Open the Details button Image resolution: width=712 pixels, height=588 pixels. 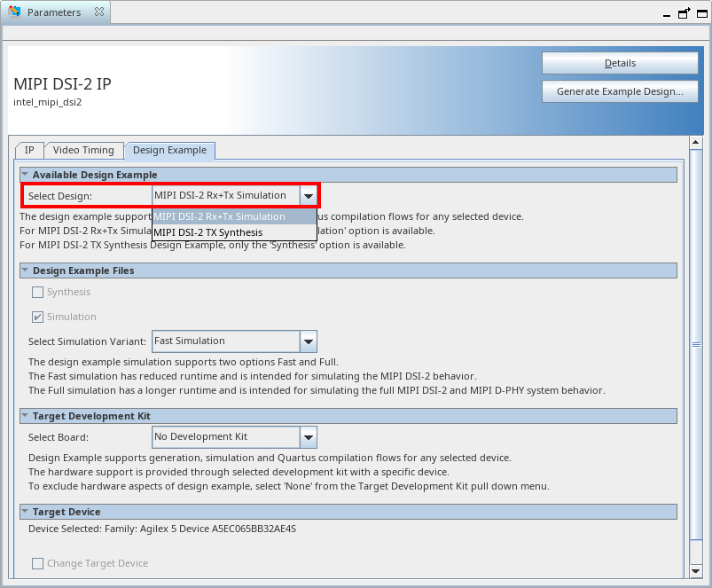click(x=620, y=63)
